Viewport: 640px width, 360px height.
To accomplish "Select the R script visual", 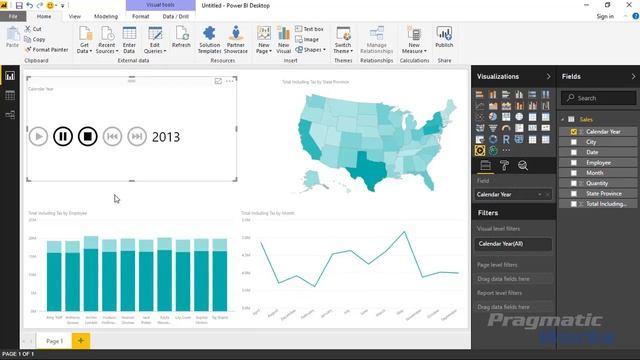I will point(506,140).
